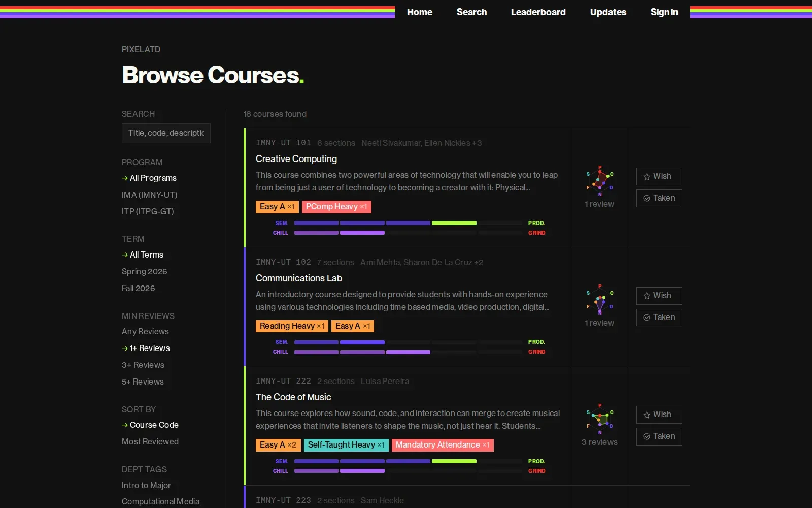Open The Code of Music course
Screen dimensions: 812x508
coord(293,397)
